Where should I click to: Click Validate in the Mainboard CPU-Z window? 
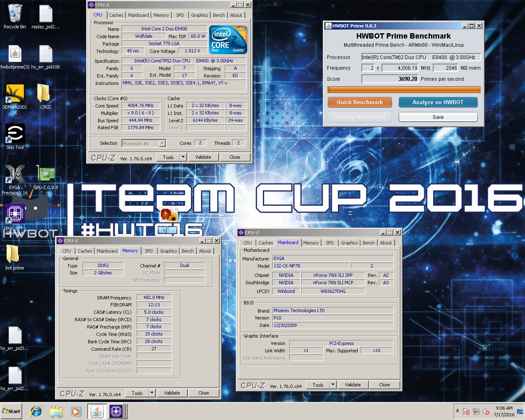coord(353,385)
